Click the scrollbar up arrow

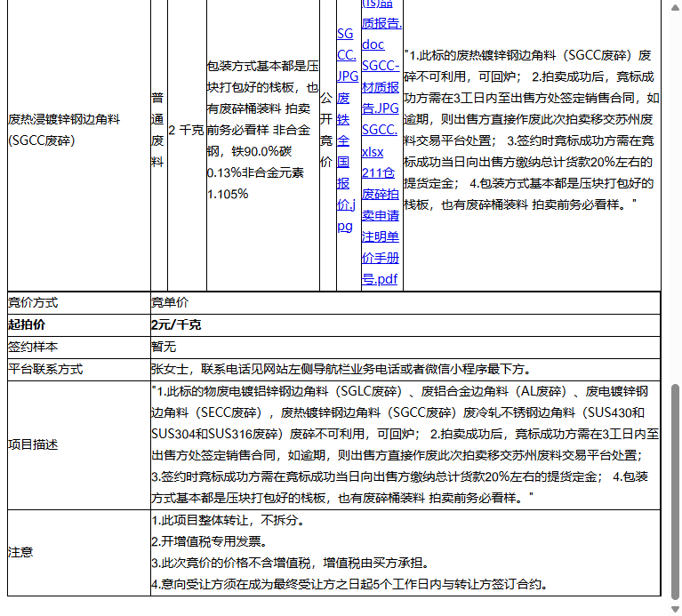[x=676, y=7]
